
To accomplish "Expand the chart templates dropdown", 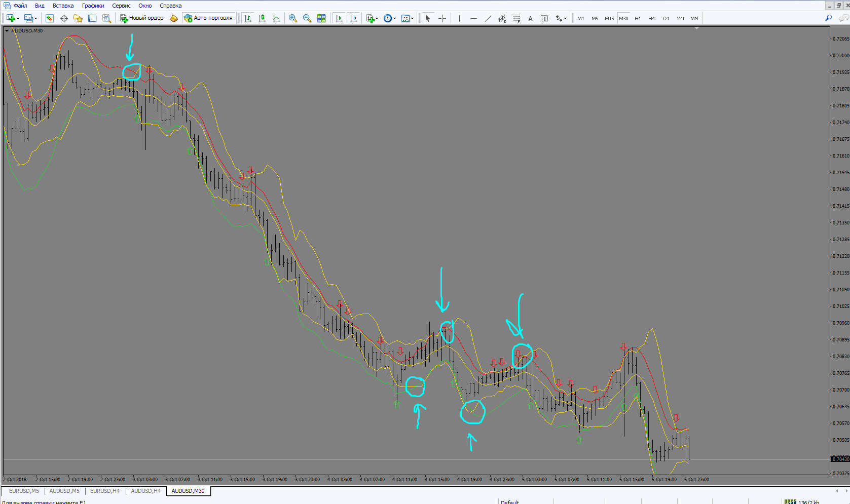I will (x=408, y=18).
